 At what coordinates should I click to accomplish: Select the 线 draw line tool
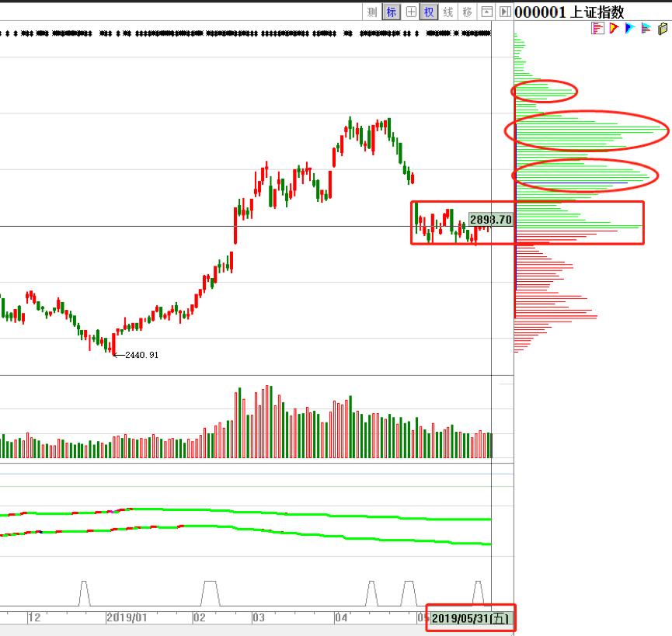coord(447,12)
